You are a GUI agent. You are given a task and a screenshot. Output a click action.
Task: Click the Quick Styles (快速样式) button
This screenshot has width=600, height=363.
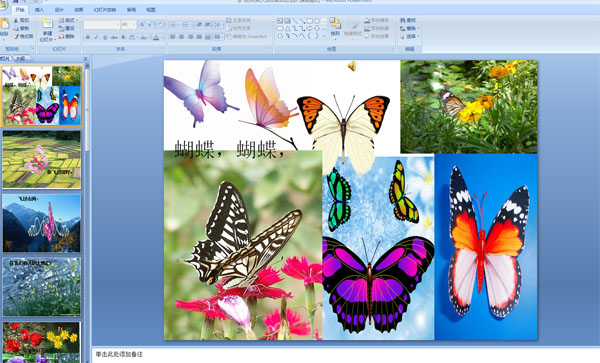point(353,27)
